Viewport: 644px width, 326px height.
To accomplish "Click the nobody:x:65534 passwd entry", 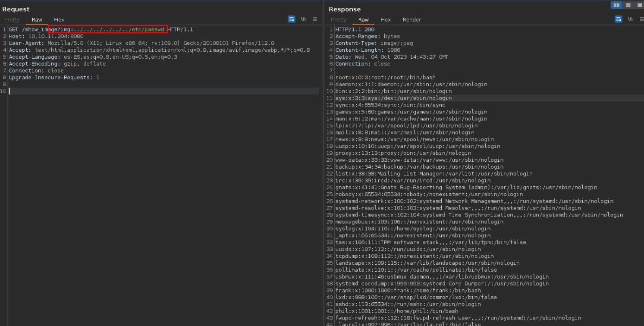I will 429,195.
